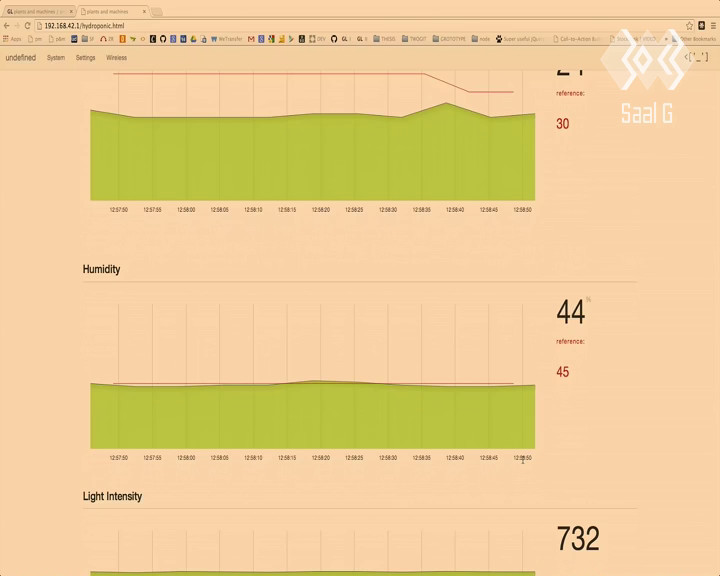720x576 pixels.
Task: Select the Humidity section heading
Action: click(x=101, y=269)
